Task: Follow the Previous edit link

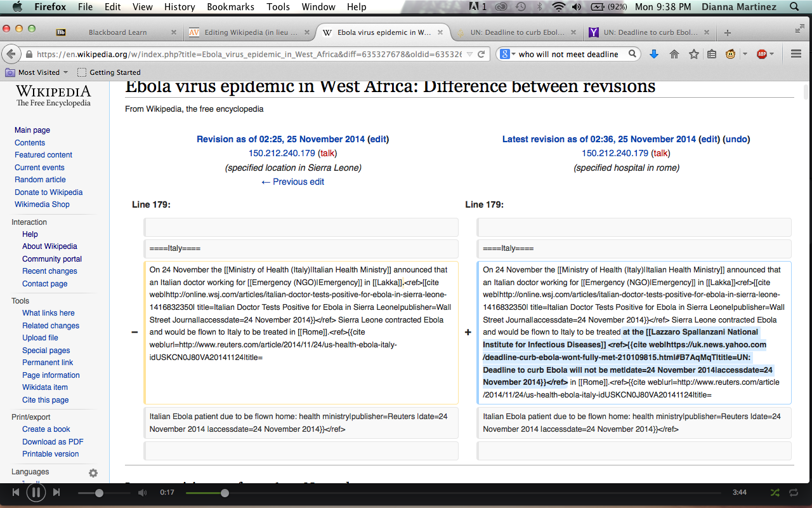Action: point(292,182)
